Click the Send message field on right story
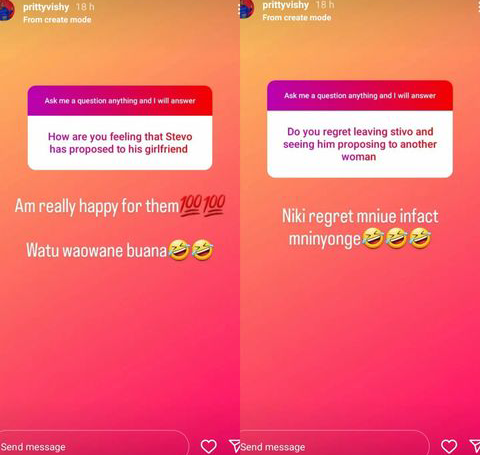480x455 pixels. point(334,445)
